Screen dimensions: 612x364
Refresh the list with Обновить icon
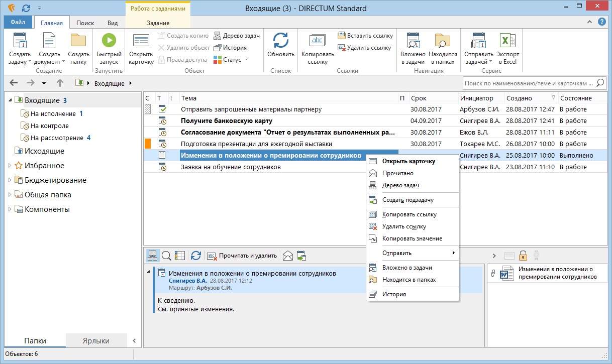280,40
